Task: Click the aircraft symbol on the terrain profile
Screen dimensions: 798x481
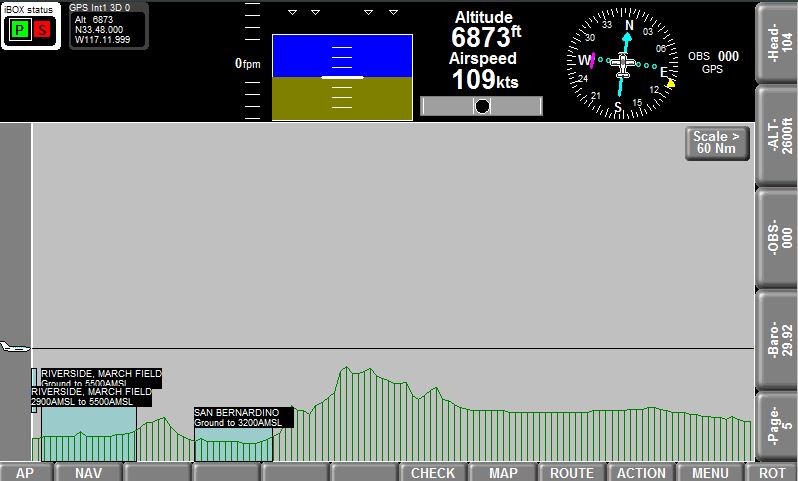Action: [15, 347]
